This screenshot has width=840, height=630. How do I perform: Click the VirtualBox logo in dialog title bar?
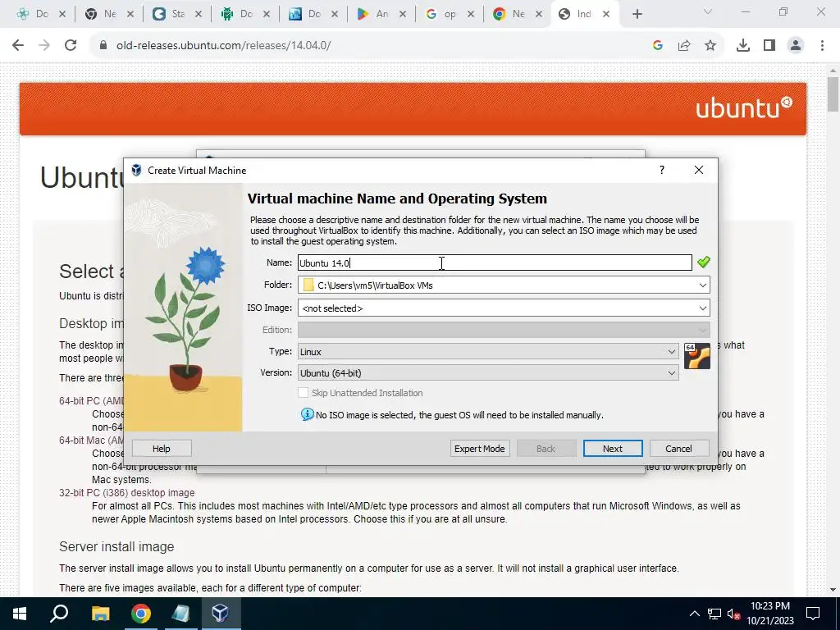[x=137, y=170]
